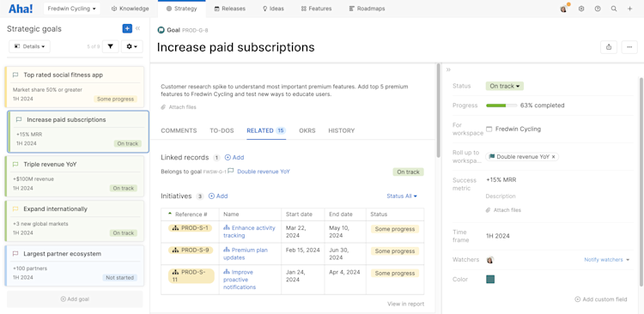644x314 pixels.
Task: Open the Double revenue YoY goal link
Action: pyautogui.click(x=264, y=172)
